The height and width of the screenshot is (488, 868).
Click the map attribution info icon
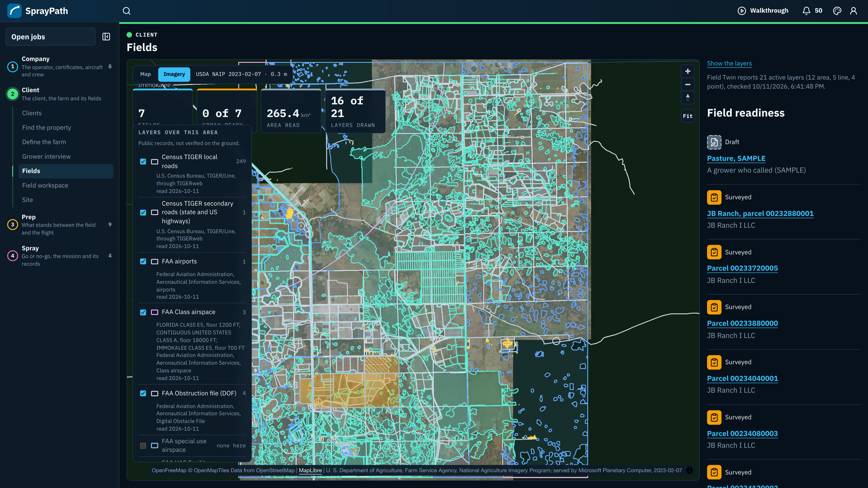[x=689, y=470]
